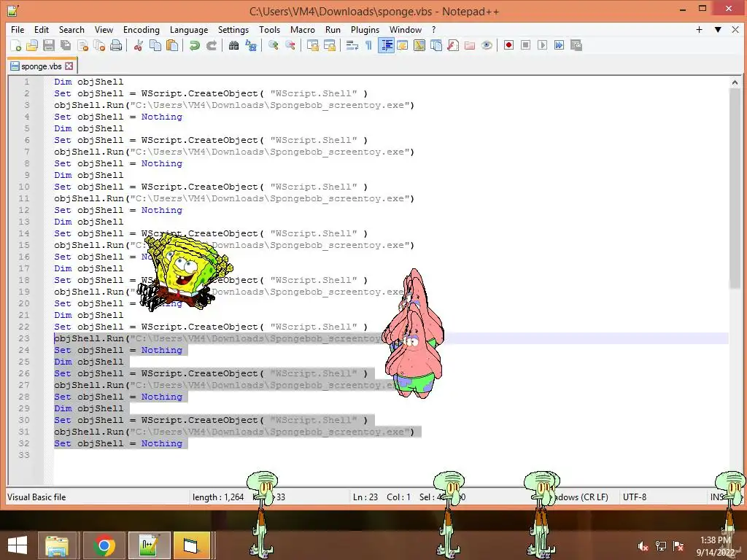The width and height of the screenshot is (747, 560).
Task: Toggle the highlighted Indent Guide button
Action: [x=386, y=45]
